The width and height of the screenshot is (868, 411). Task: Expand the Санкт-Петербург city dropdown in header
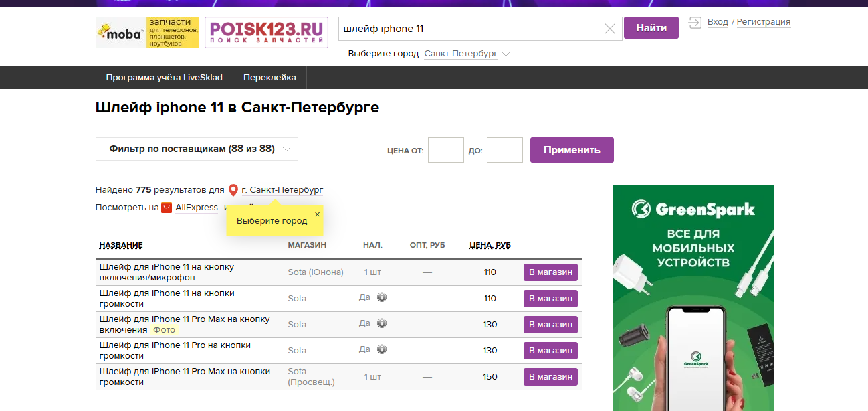pyautogui.click(x=467, y=54)
